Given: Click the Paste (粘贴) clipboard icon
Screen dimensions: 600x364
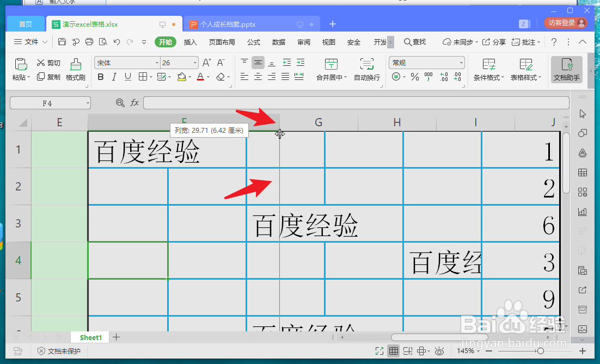Looking at the screenshot, I should (21, 64).
